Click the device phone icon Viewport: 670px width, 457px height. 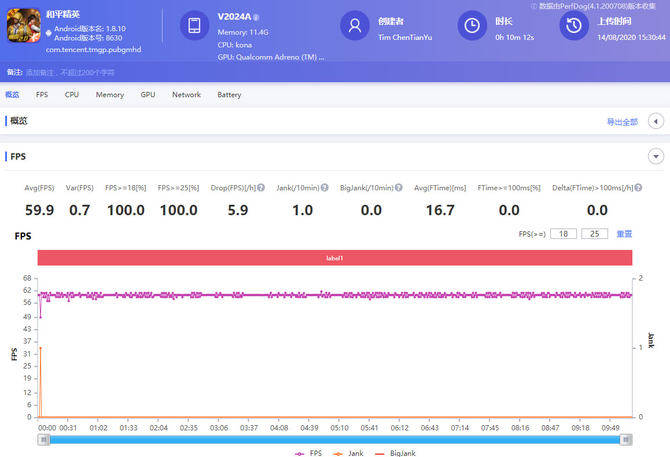pos(195,27)
